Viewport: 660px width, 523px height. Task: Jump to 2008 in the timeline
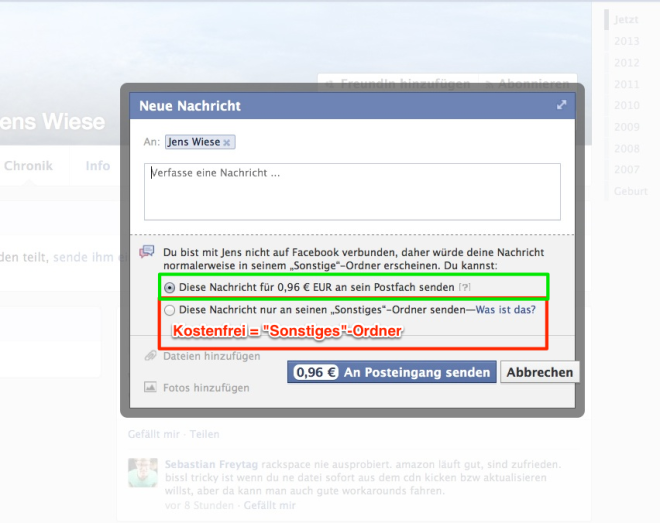626,149
